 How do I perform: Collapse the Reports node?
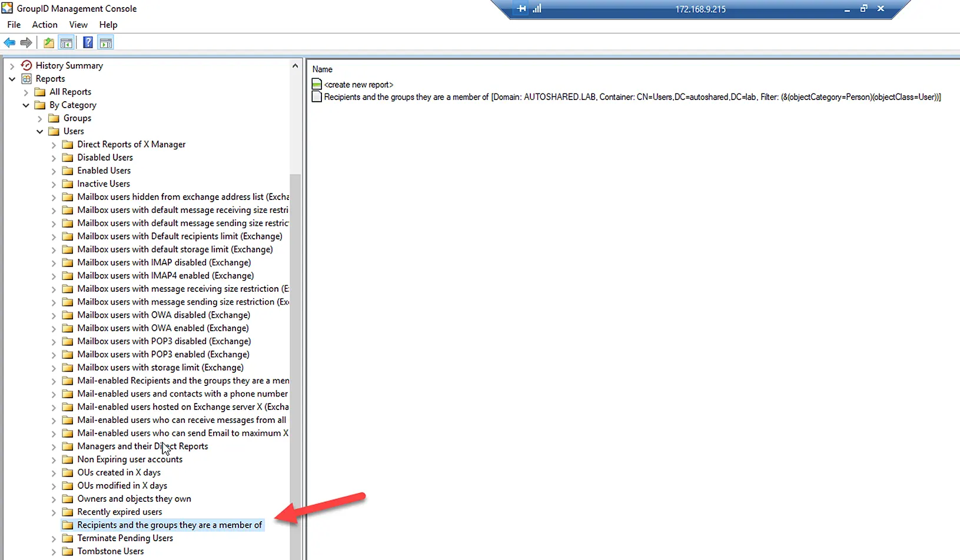12,79
